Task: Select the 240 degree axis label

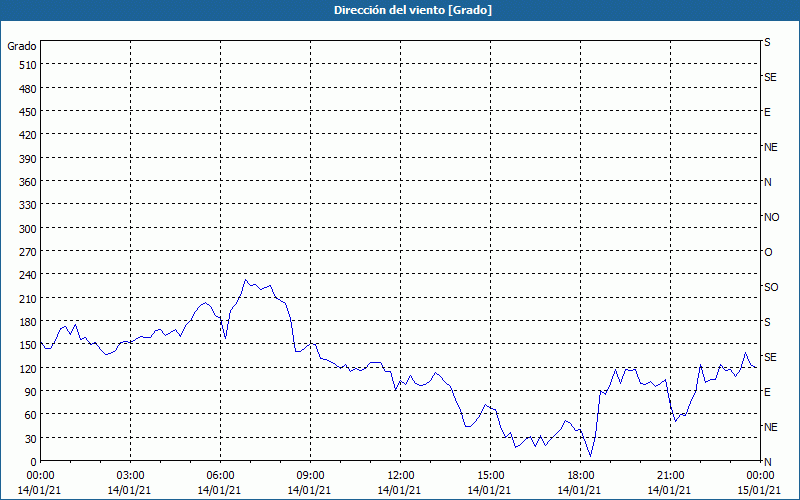Action: pyautogui.click(x=28, y=276)
